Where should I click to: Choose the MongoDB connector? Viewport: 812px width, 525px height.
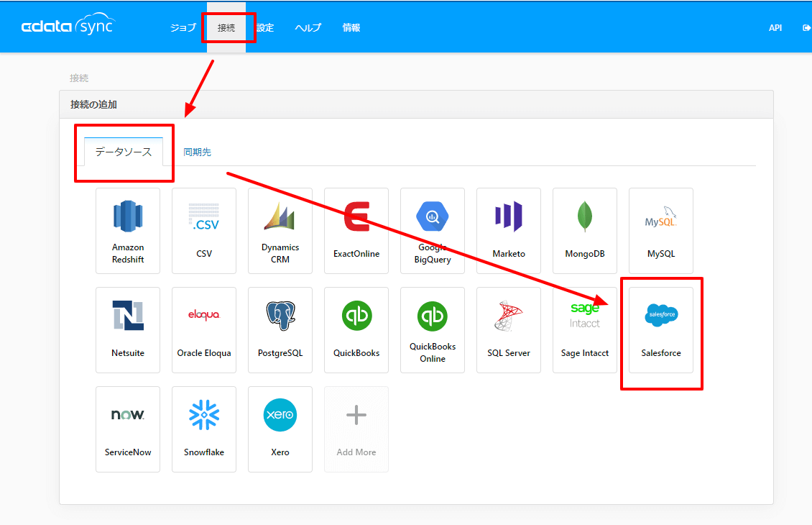[x=585, y=231]
